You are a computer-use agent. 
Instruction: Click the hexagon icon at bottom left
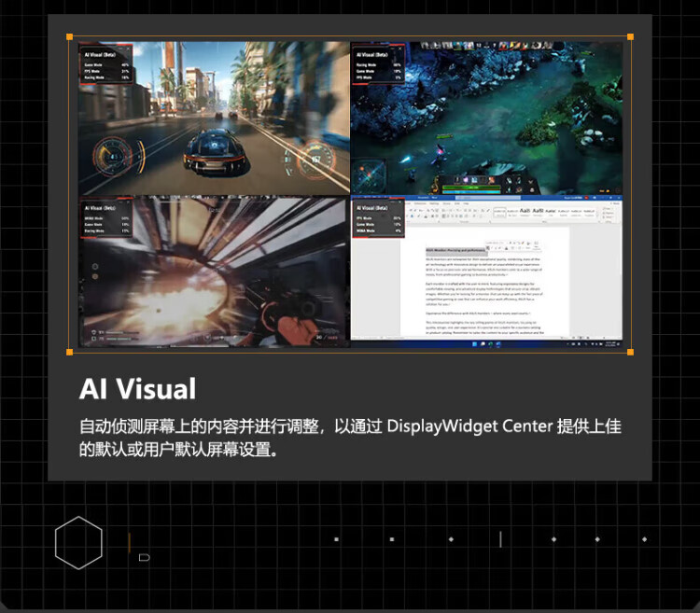(78, 542)
